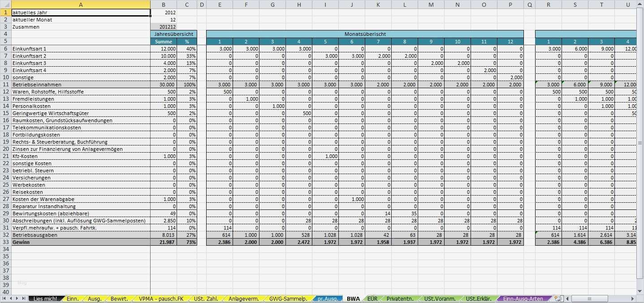
Task: Switch to the GWG-Sammelp. tab
Action: tap(289, 298)
